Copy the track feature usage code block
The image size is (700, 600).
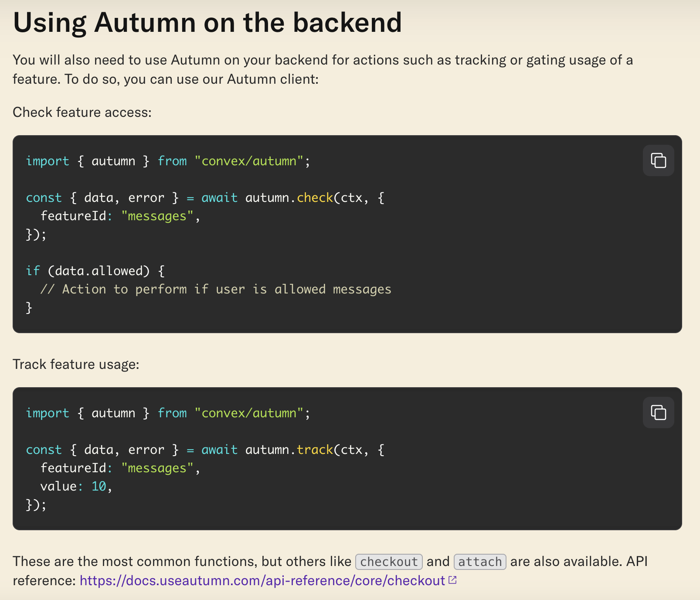658,412
